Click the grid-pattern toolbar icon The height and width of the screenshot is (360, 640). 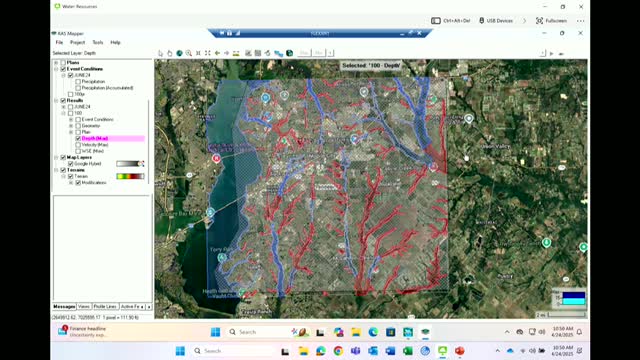click(x=258, y=53)
